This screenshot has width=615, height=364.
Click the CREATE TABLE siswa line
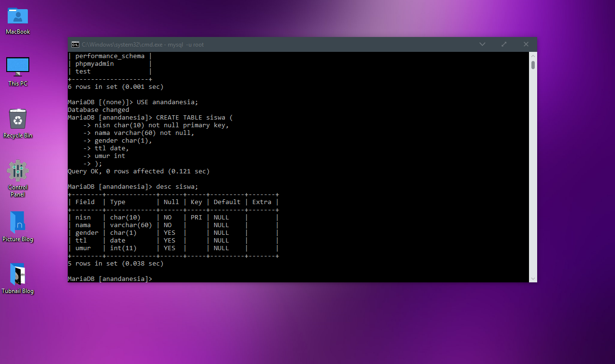(192, 117)
